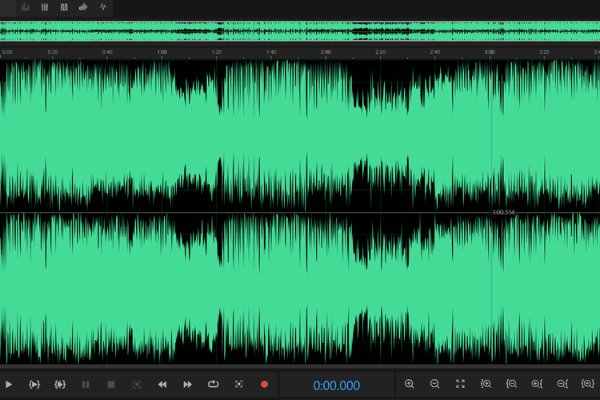The width and height of the screenshot is (600, 400).
Task: Click the red Record button
Action: (x=265, y=384)
